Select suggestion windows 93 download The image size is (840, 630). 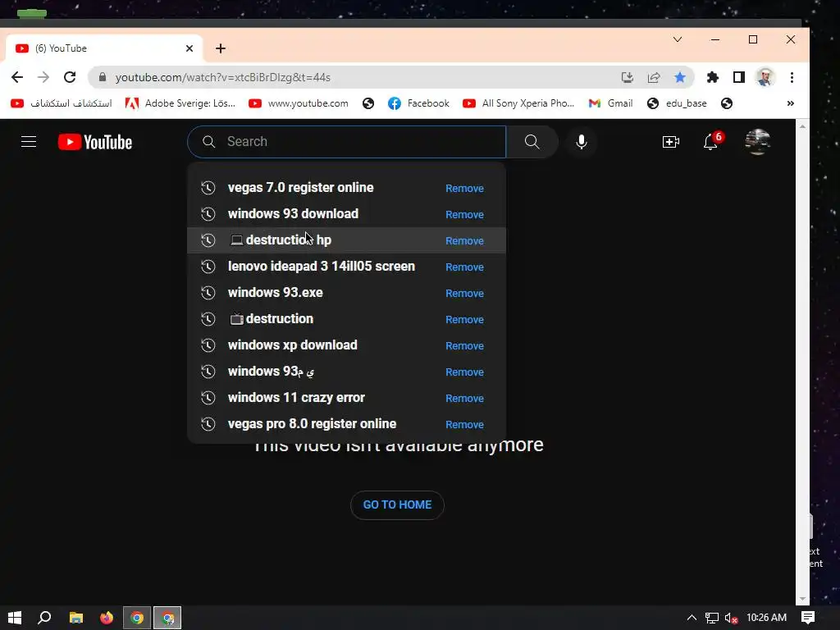pos(293,214)
